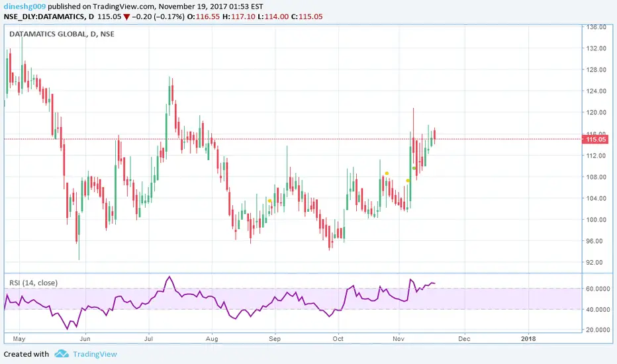This screenshot has width=617, height=364.
Task: Click the 108.00 price axis label
Action: click(x=596, y=177)
